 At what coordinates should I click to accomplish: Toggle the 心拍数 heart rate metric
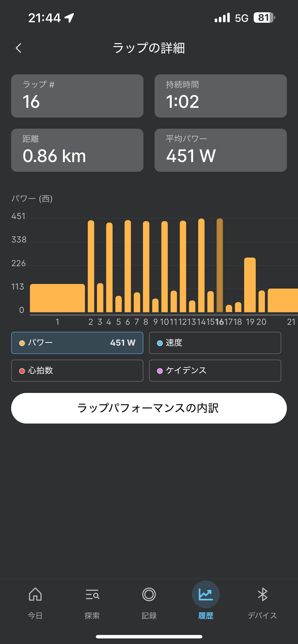[x=77, y=370]
